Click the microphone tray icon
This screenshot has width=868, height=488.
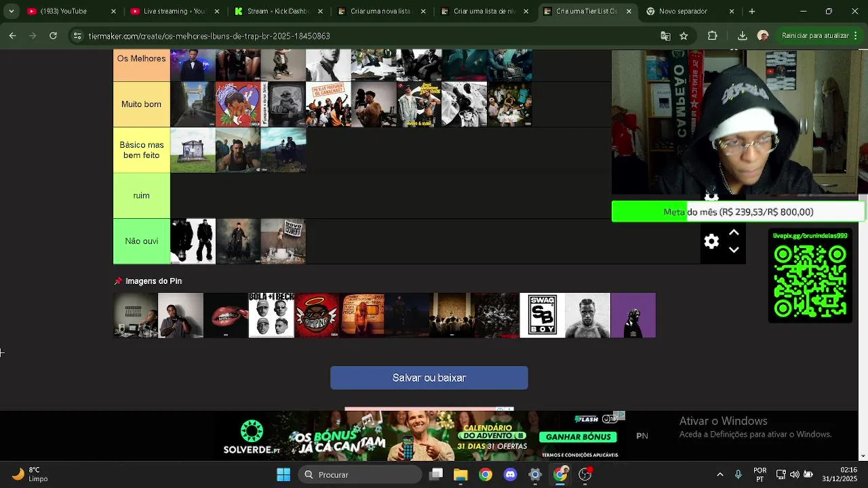tap(738, 474)
